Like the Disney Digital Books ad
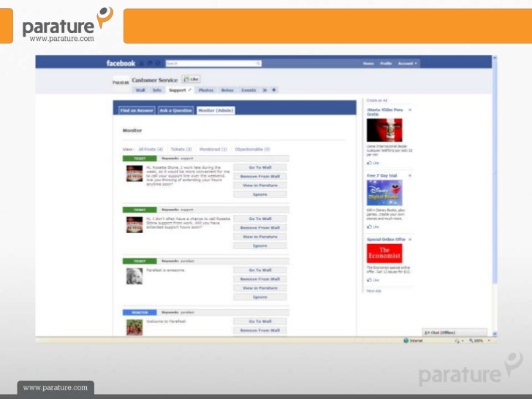The height and width of the screenshot is (399, 532). point(373,227)
